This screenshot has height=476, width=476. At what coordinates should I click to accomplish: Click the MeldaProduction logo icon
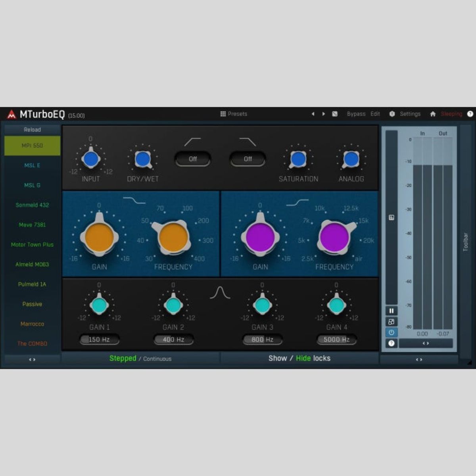tap(12, 115)
